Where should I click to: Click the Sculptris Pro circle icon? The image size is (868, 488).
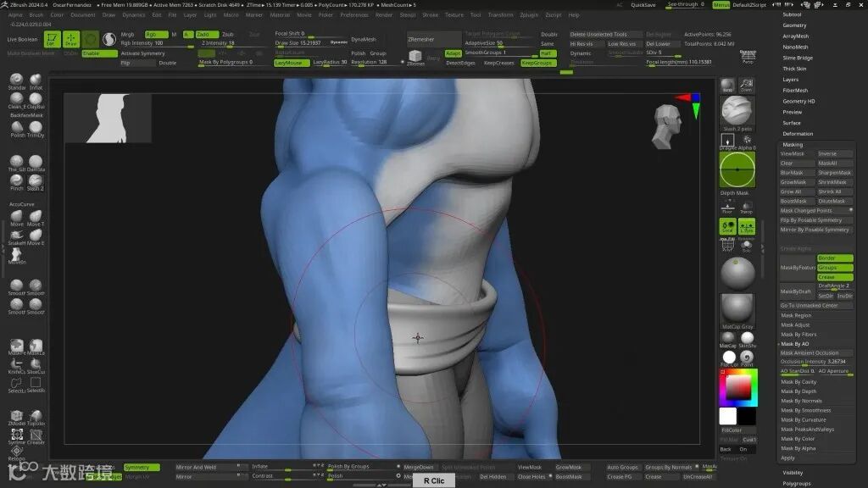[x=91, y=39]
